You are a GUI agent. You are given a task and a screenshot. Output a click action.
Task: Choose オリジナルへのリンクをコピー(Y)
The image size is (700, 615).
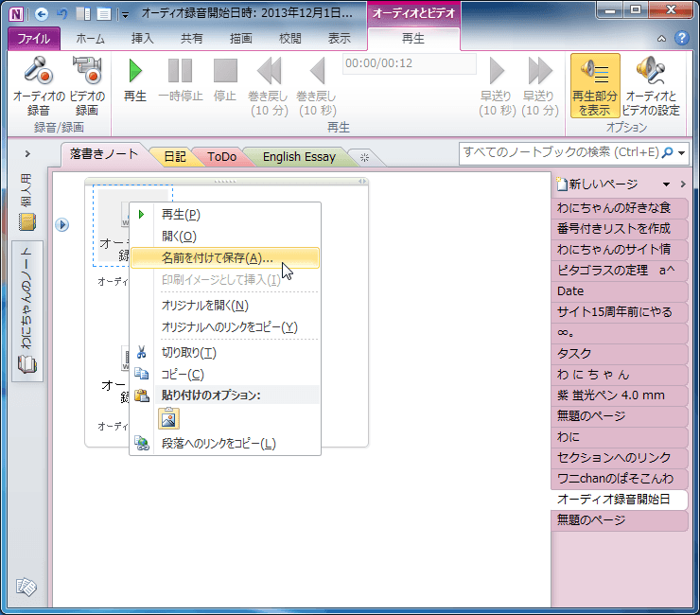point(225,327)
